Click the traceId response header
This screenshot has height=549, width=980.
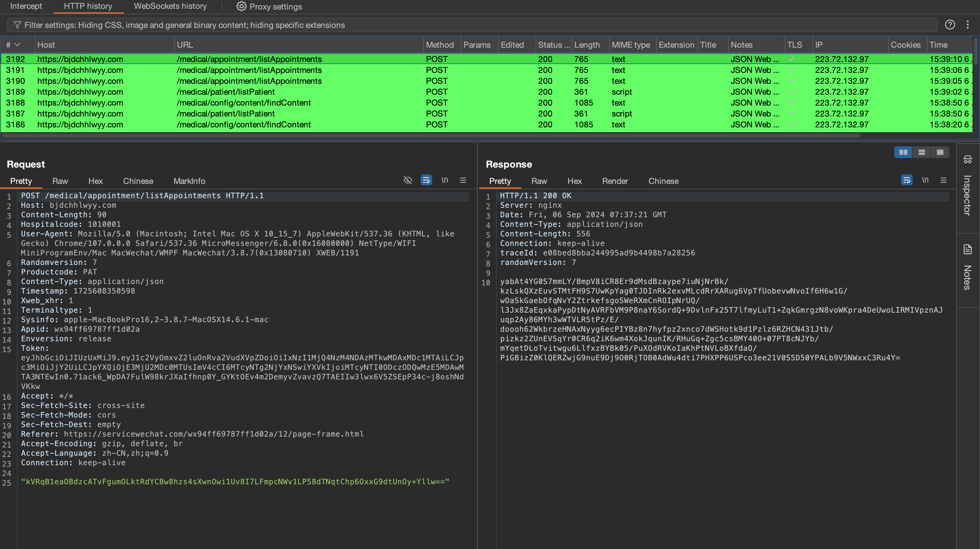pos(597,253)
